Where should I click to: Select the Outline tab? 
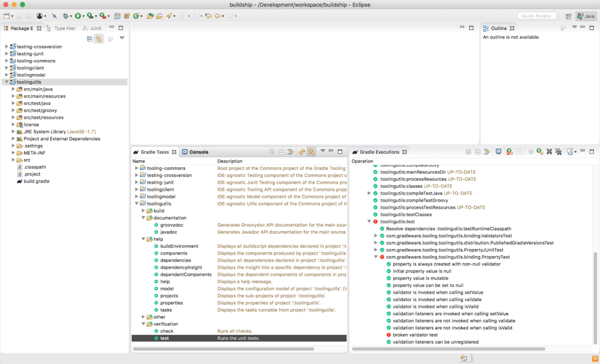[498, 28]
